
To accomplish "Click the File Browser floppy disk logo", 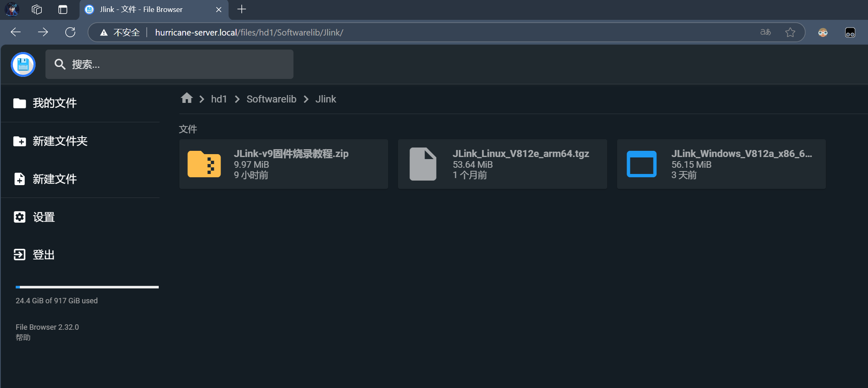I will [23, 64].
